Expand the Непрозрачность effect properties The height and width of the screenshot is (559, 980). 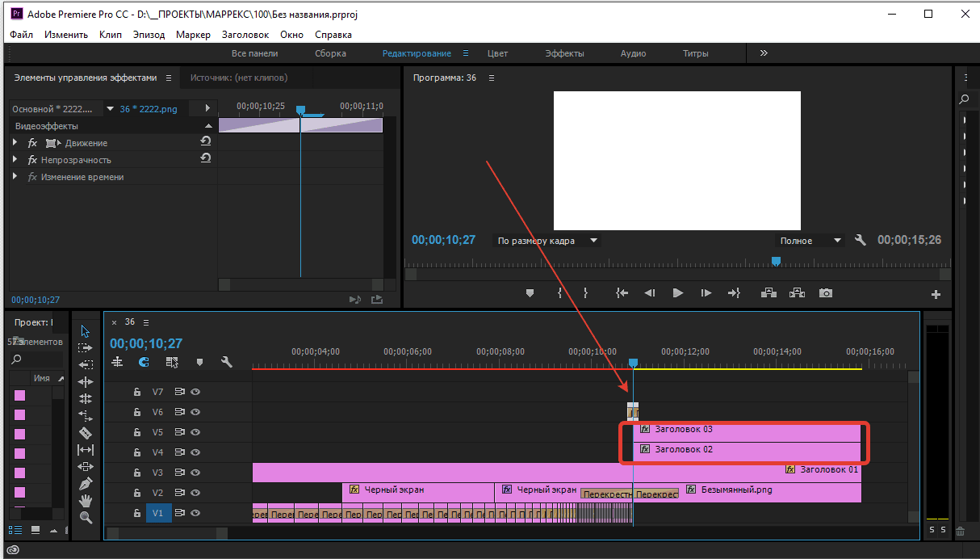pos(15,159)
